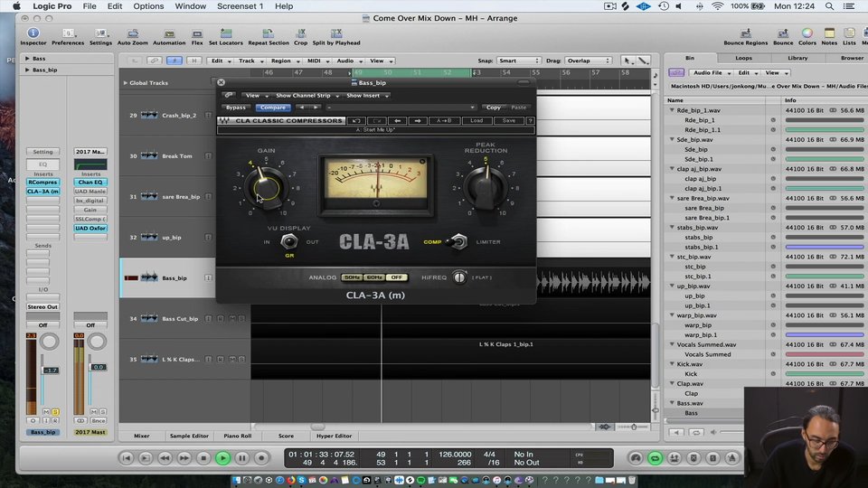
Task: Start playback with the green Play button
Action: click(223, 458)
